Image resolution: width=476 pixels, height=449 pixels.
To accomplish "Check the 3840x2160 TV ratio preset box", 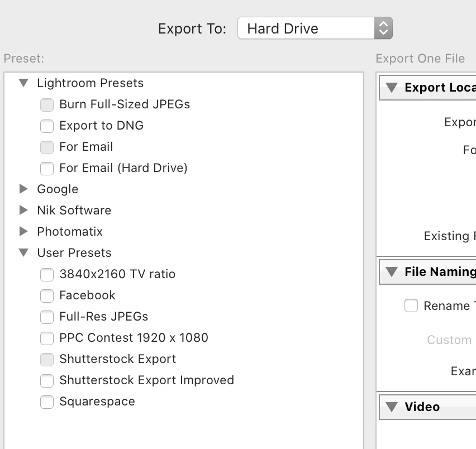I will tap(47, 275).
